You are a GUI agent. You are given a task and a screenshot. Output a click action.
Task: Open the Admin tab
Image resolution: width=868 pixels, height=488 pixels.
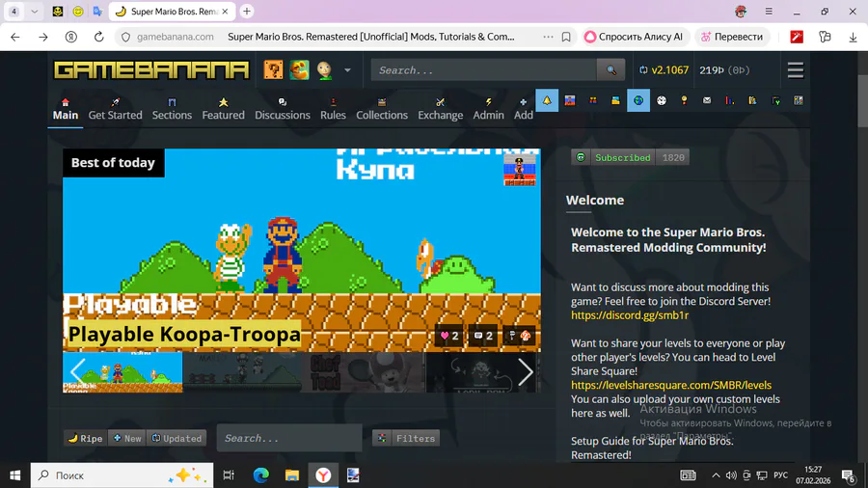point(488,108)
